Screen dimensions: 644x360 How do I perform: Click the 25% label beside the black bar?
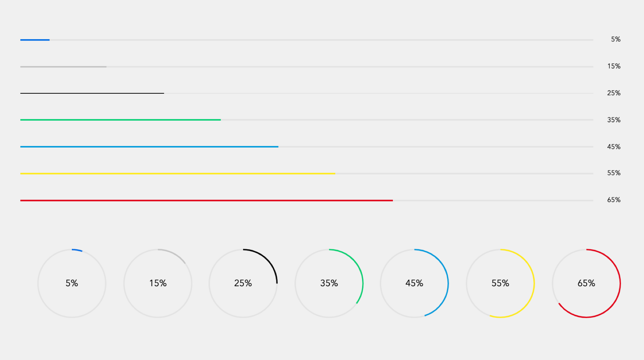tap(614, 93)
